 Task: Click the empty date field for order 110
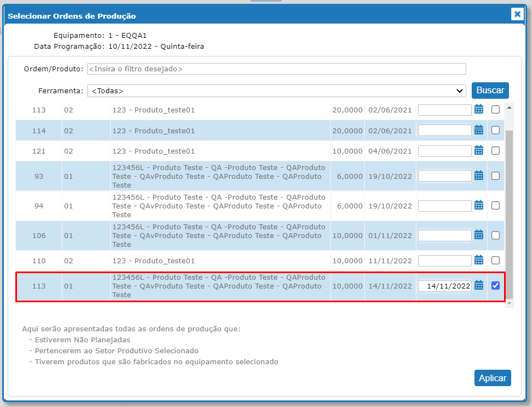click(x=444, y=261)
